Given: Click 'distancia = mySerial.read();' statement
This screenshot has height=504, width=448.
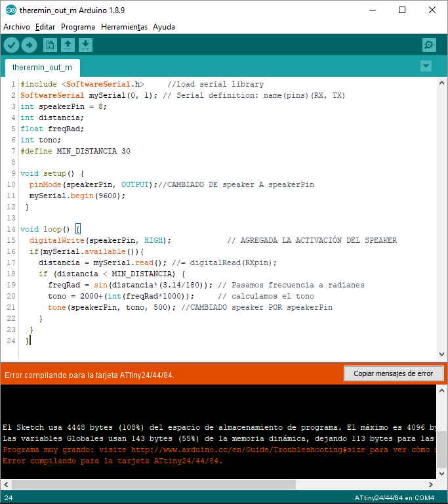Looking at the screenshot, I should click(102, 263).
